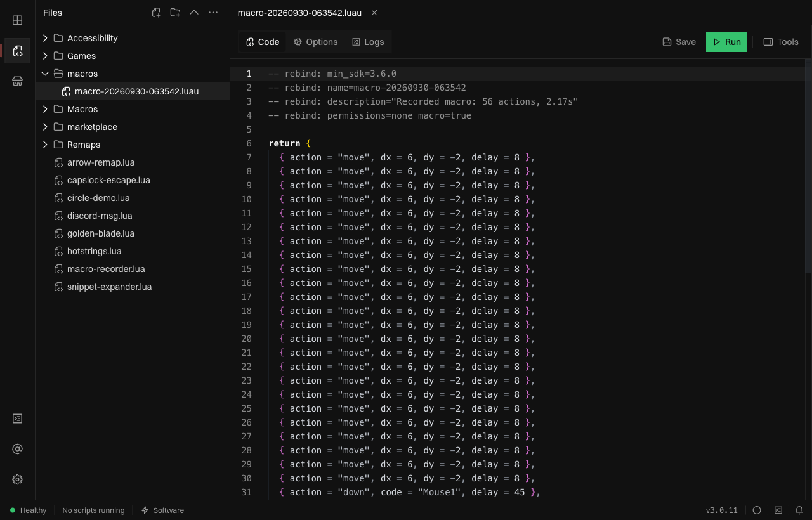Open golden-blade.lua file

[133, 233]
